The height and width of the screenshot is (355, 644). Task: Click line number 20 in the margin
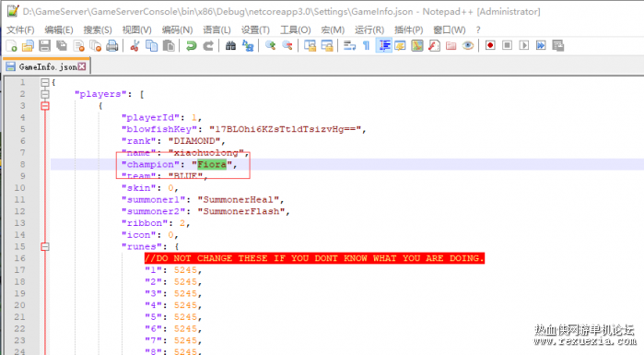point(19,305)
